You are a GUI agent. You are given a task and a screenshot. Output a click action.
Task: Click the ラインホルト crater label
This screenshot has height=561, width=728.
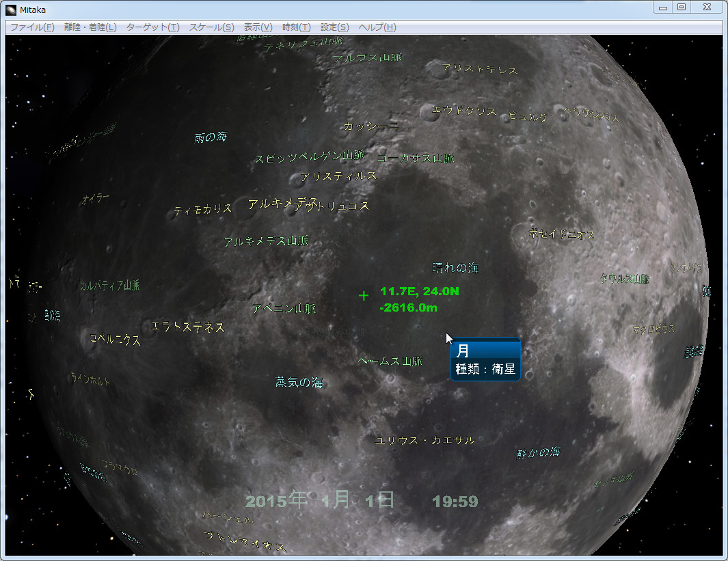click(x=90, y=379)
